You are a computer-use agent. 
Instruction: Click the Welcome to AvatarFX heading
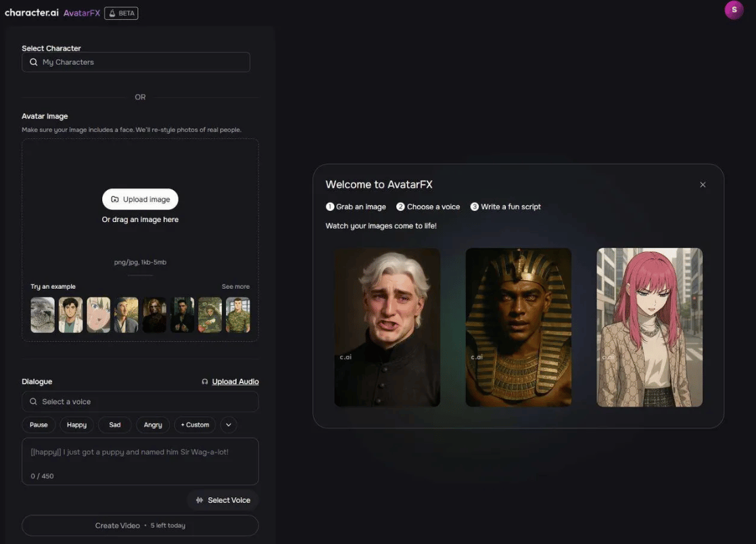379,185
